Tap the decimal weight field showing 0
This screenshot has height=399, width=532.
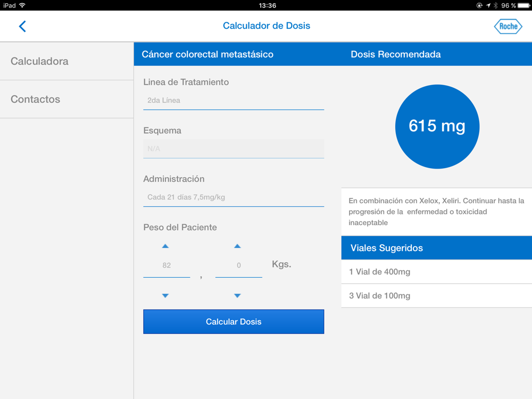(x=239, y=265)
